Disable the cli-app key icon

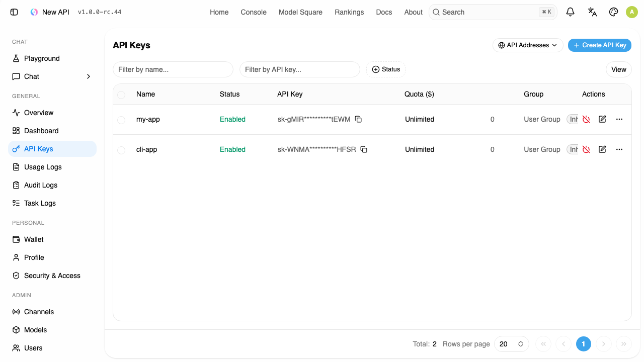tap(586, 149)
